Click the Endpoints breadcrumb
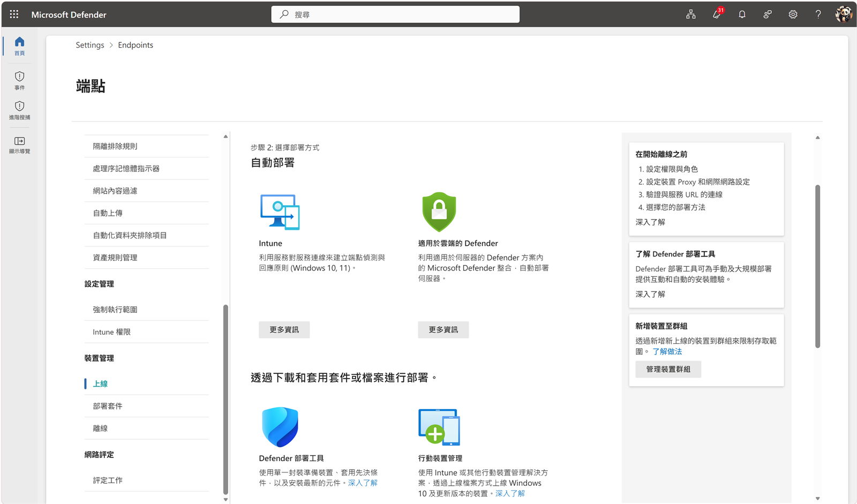The height and width of the screenshot is (504, 857). tap(136, 45)
